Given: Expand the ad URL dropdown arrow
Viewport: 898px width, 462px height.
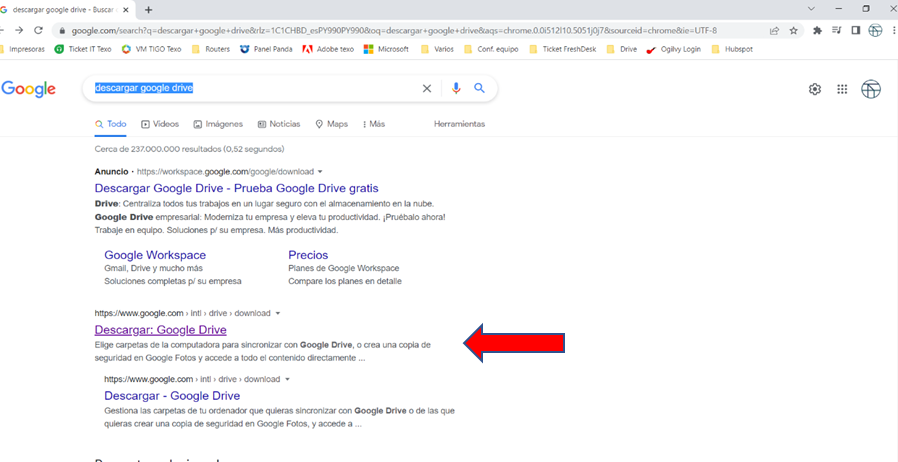Looking at the screenshot, I should click(x=320, y=172).
